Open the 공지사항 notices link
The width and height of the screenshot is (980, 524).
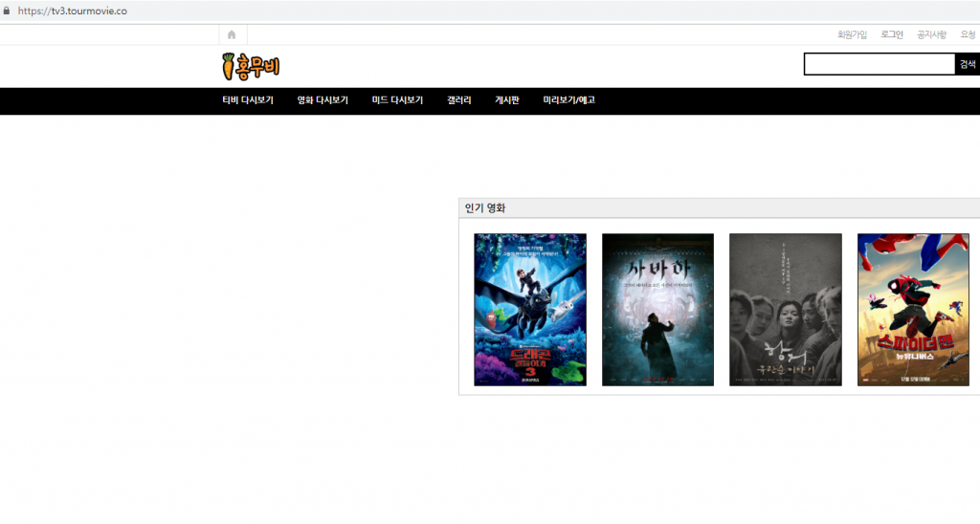coord(931,34)
